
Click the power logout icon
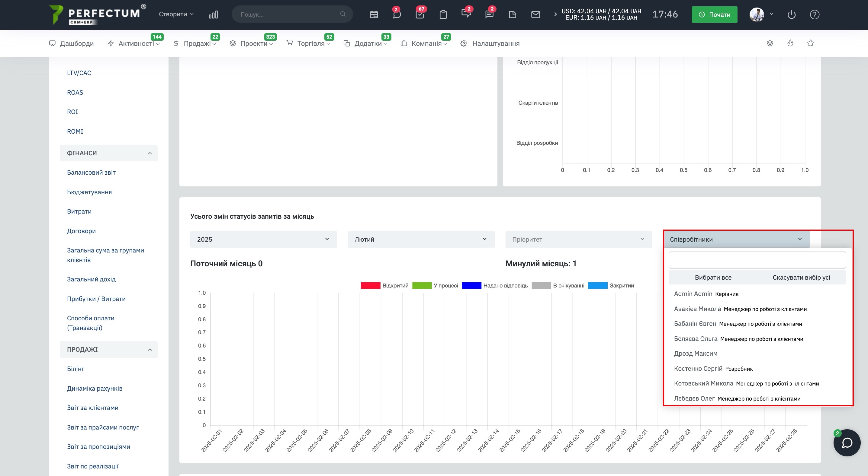[792, 14]
